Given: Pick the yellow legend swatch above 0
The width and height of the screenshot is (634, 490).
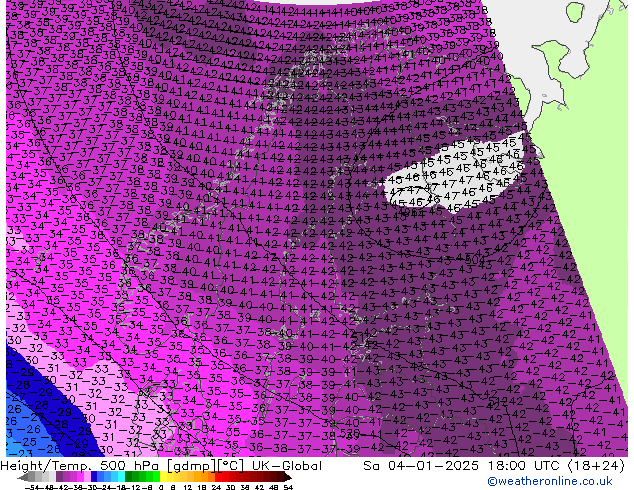Looking at the screenshot, I should (163, 477).
